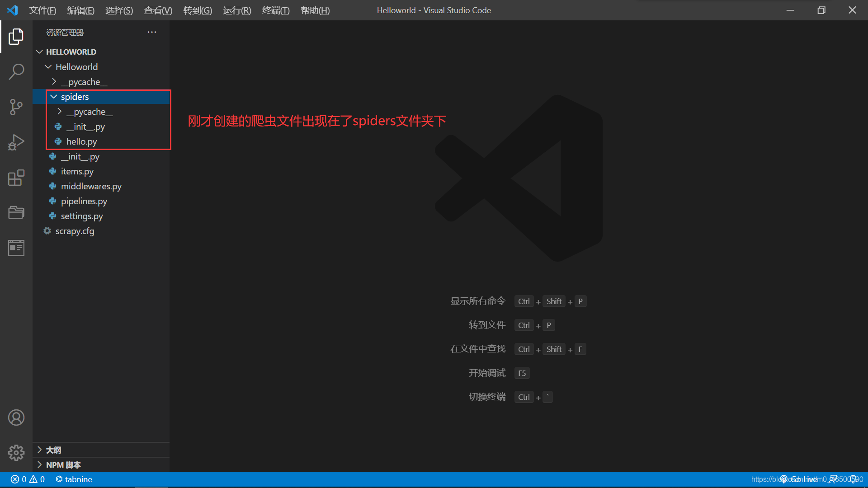Viewport: 868px width, 488px height.
Task: Expand the Helloworld project folder
Action: click(76, 66)
